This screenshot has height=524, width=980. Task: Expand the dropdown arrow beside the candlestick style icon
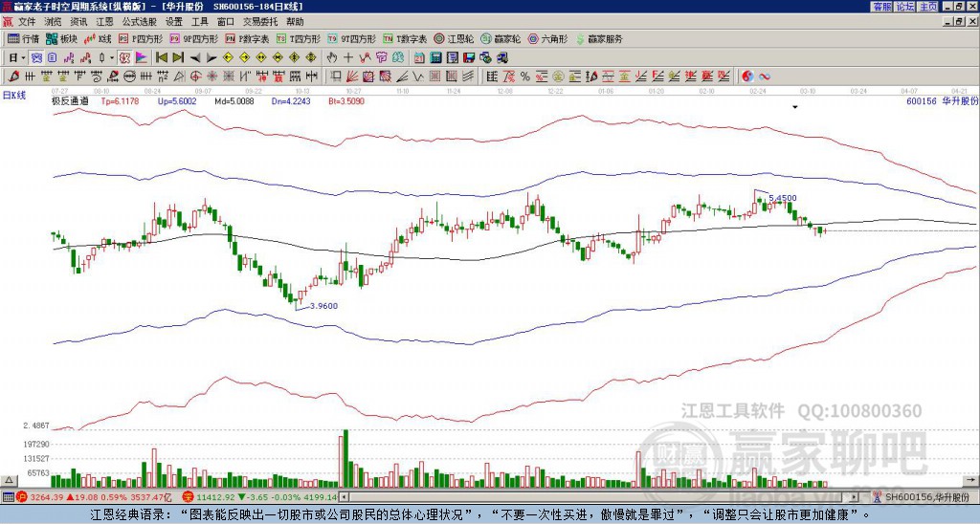112,58
